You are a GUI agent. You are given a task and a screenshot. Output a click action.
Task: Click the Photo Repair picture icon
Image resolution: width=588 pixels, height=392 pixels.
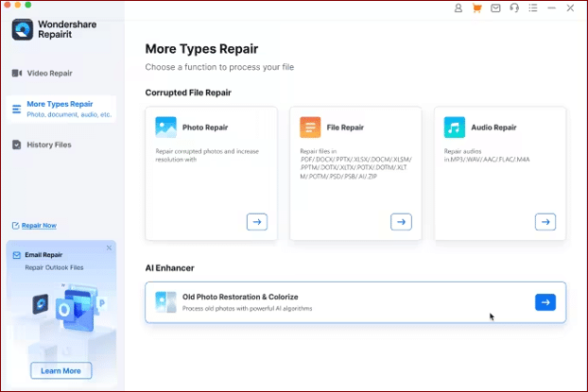point(165,128)
